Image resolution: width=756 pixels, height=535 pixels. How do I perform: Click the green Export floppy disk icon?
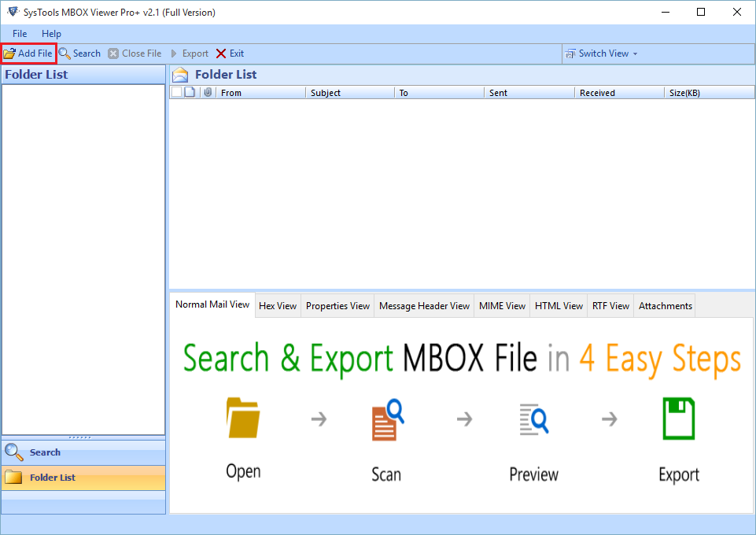point(679,419)
